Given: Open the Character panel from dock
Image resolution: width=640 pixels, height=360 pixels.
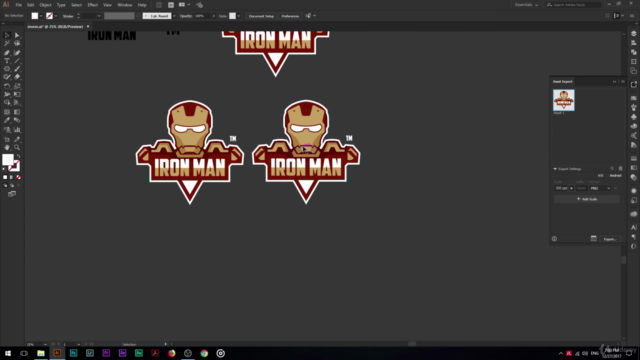Looking at the screenshot, I should (633, 227).
